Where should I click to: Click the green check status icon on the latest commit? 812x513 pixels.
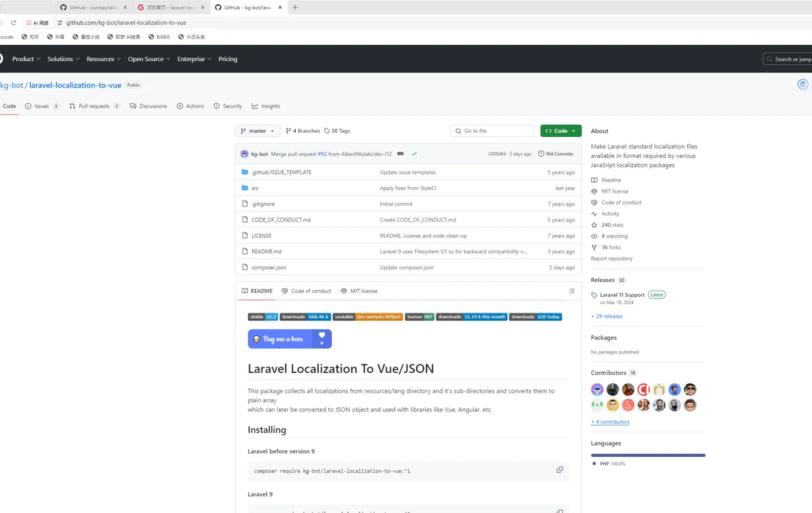pos(414,154)
